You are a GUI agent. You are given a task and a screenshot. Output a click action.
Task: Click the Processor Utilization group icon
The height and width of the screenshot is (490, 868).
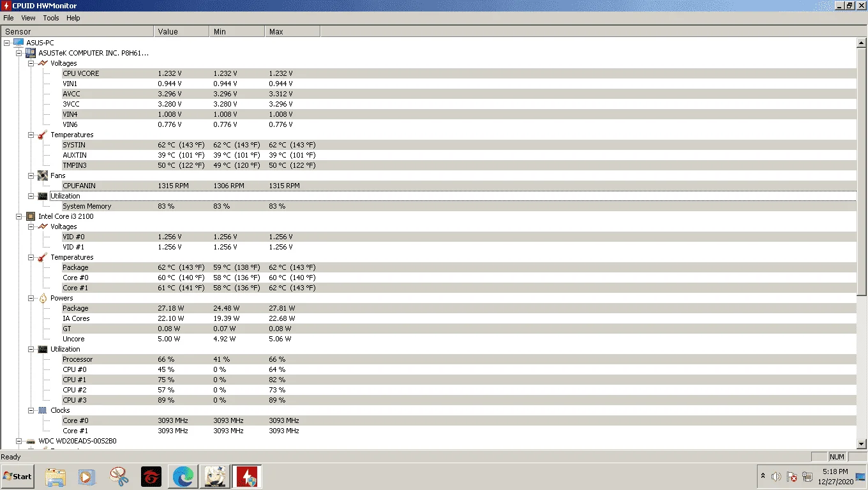(43, 349)
